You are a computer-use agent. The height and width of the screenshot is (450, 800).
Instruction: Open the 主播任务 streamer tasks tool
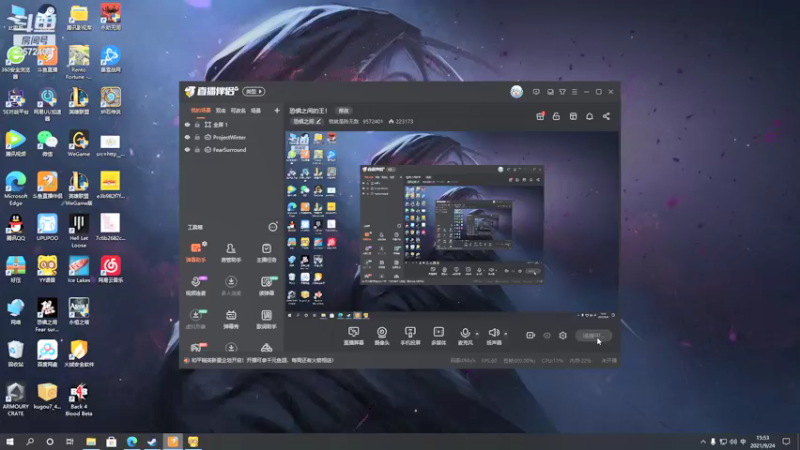[266, 252]
